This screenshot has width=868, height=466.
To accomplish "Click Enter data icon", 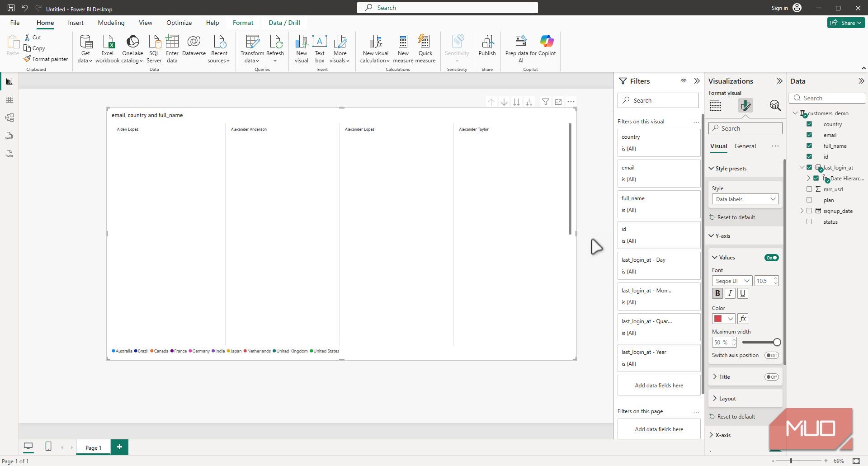I will click(172, 42).
